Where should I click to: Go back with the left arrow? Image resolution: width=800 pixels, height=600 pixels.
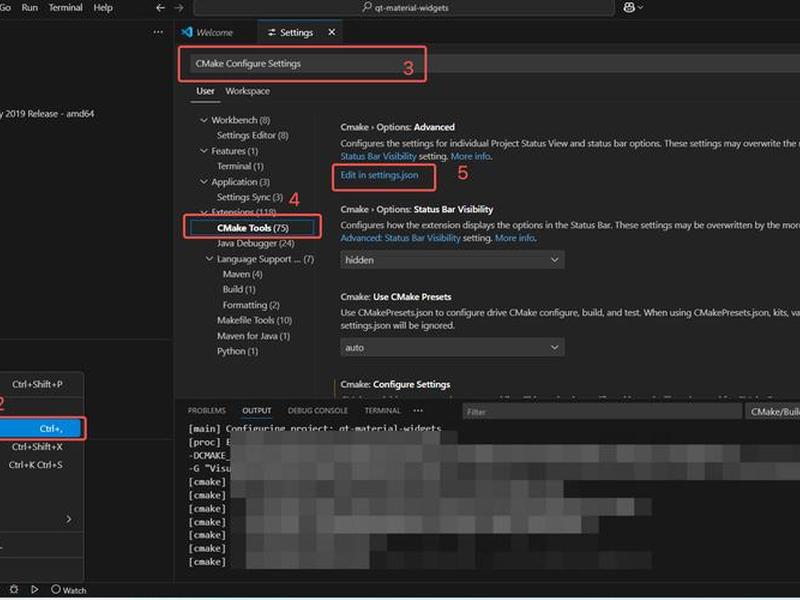(x=160, y=8)
